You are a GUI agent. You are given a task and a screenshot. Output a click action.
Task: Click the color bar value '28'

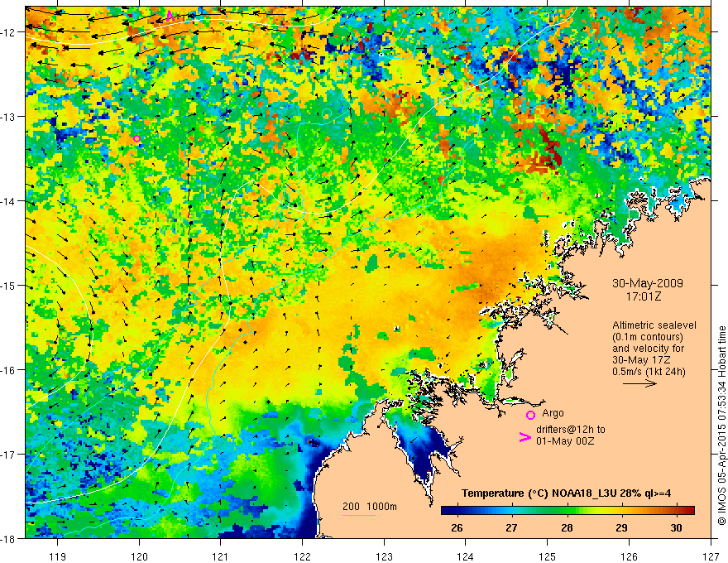coord(567,527)
